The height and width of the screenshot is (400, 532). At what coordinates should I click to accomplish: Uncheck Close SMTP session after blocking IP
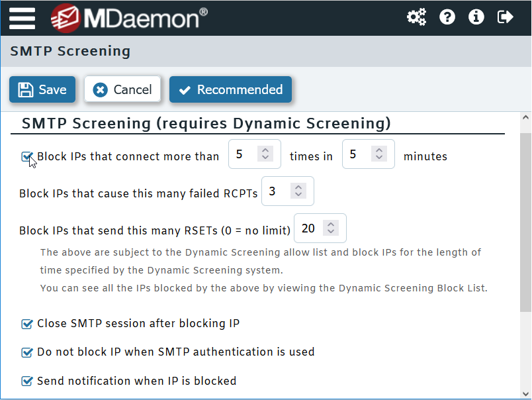27,324
